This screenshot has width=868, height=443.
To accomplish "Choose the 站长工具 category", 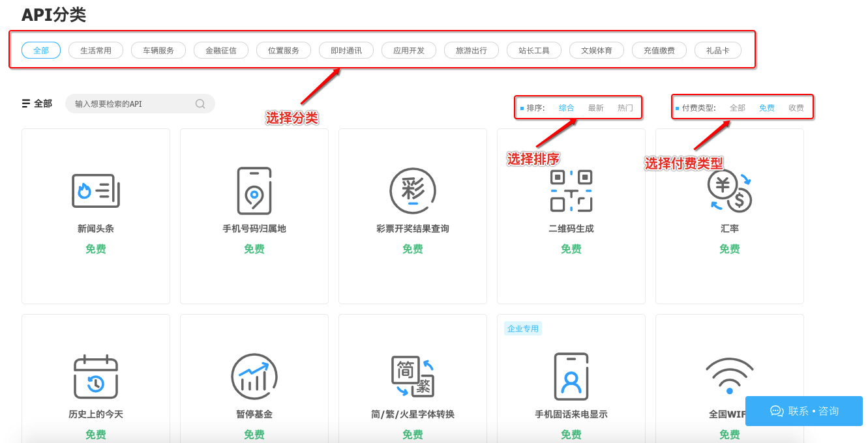I will click(x=534, y=50).
